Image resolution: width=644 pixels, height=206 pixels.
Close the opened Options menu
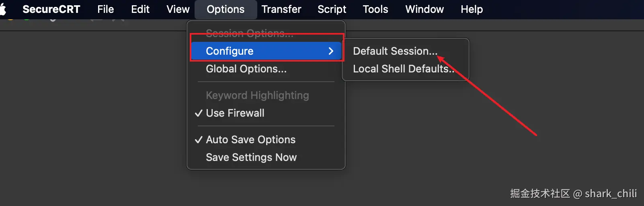click(x=226, y=9)
